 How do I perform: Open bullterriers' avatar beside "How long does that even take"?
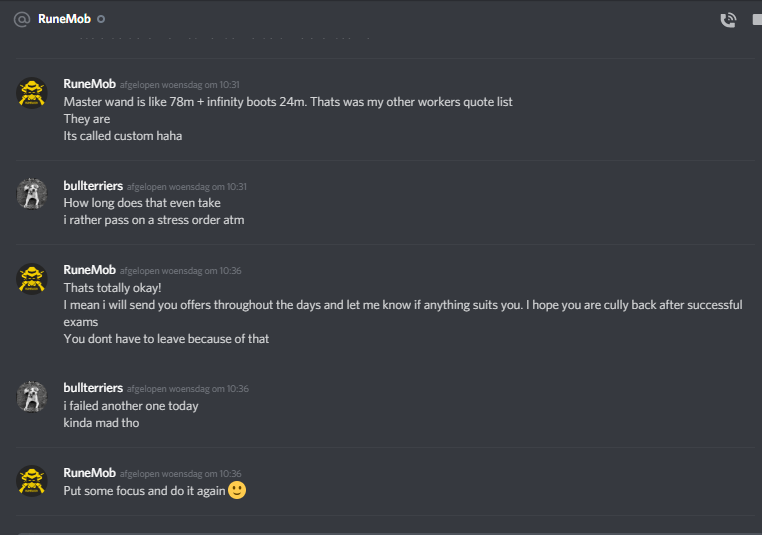pos(33,194)
